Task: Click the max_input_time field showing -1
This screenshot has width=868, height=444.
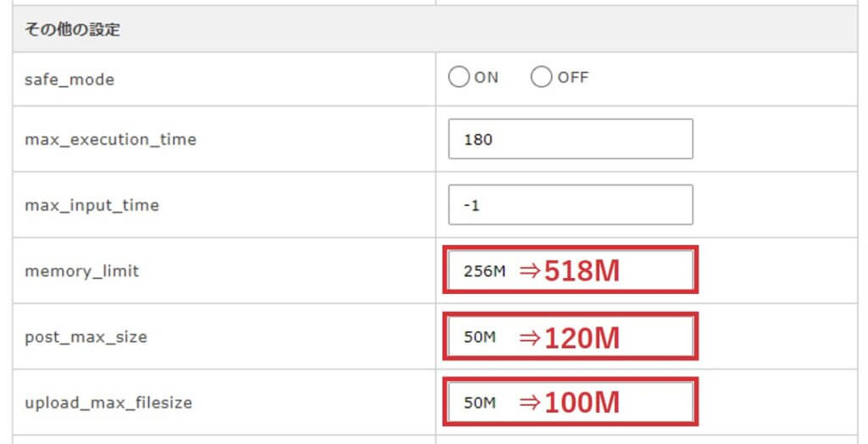Action: click(570, 205)
